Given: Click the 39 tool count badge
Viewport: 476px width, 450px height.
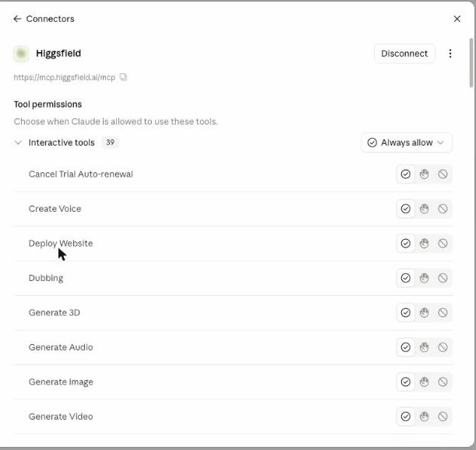Looking at the screenshot, I should tap(110, 142).
